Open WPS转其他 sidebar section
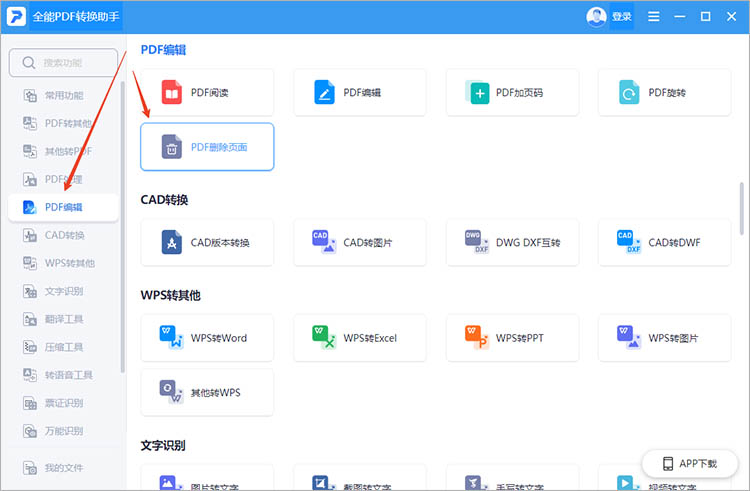 point(63,263)
